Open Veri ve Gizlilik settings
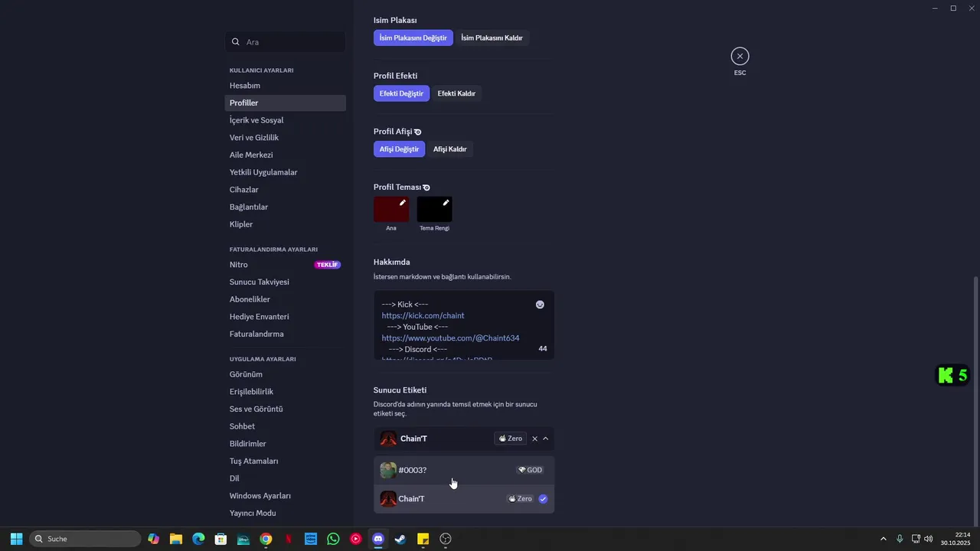The width and height of the screenshot is (980, 551). coord(286,138)
